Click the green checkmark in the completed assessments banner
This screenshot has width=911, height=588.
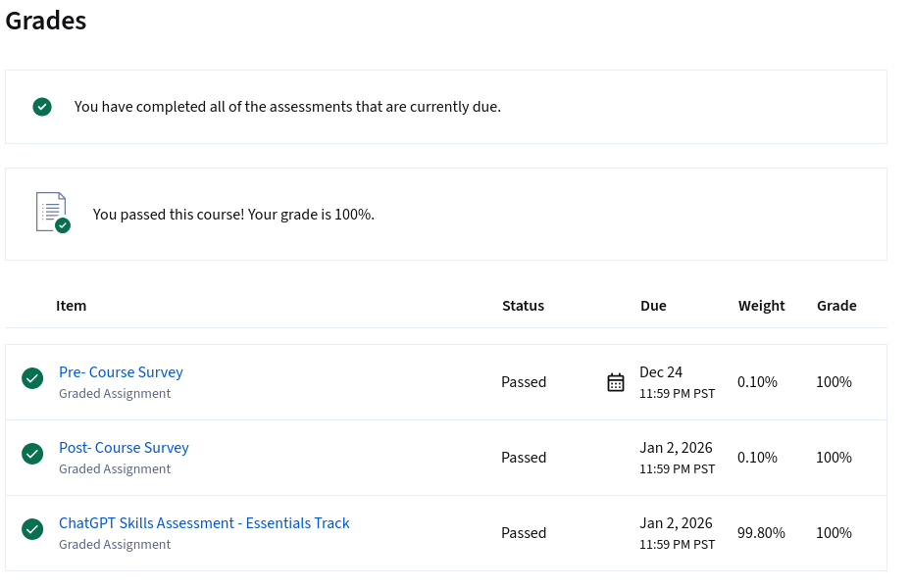coord(42,107)
